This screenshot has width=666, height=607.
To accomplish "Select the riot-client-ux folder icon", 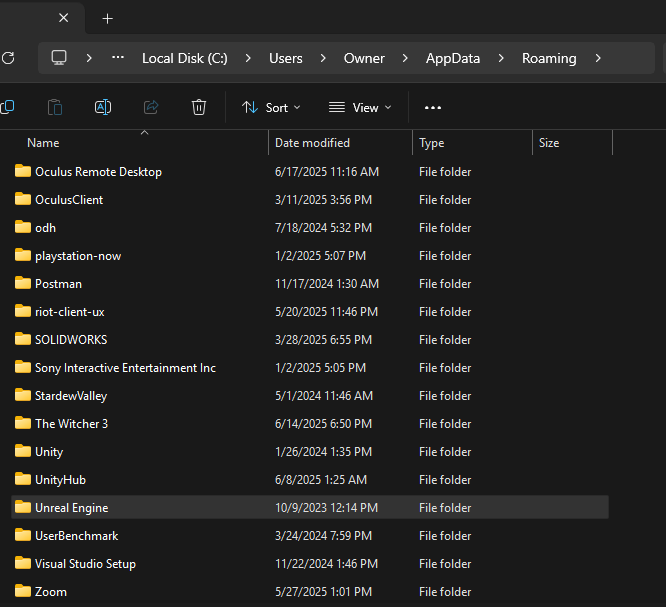I will [x=23, y=311].
